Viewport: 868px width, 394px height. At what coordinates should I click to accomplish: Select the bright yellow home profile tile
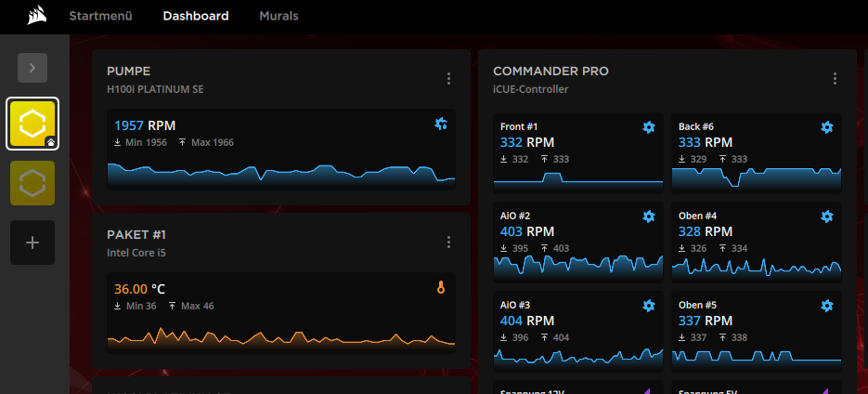point(32,124)
